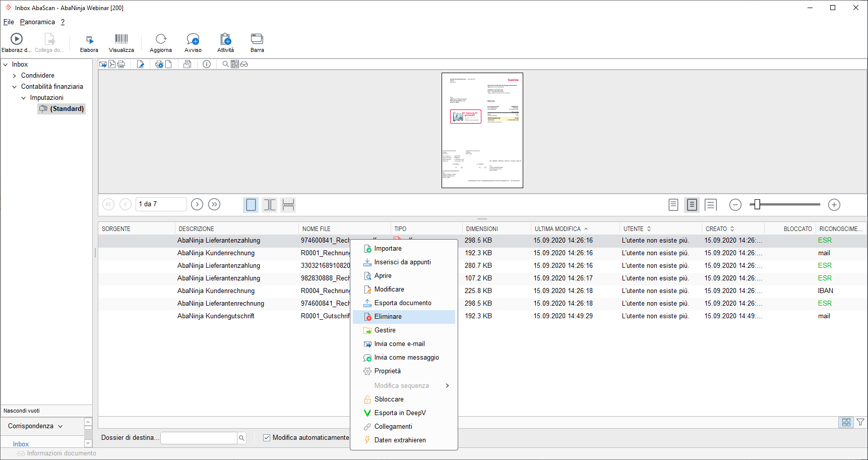Screen dimensions: 868x460
Task: Click the Inbox link at bottom left
Action: coord(21,444)
